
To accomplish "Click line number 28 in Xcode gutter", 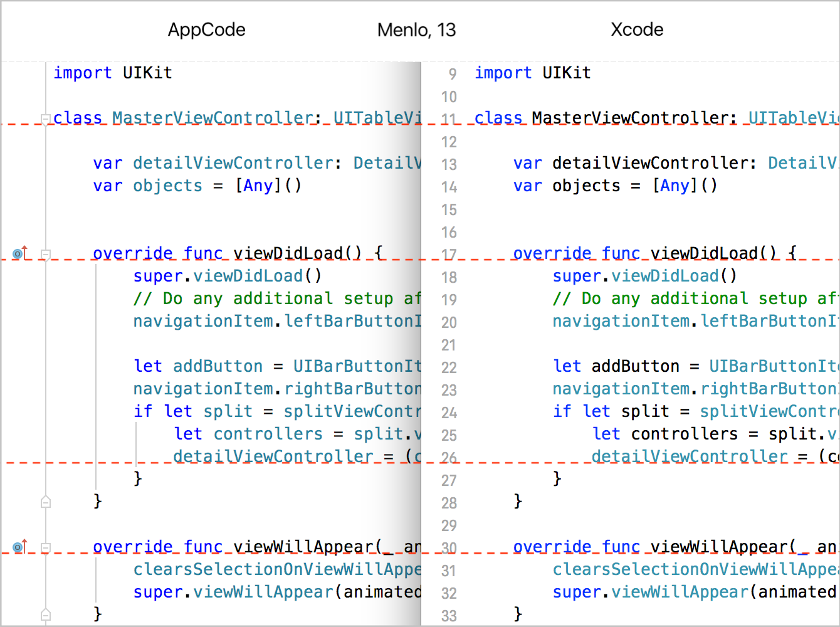I will click(449, 503).
